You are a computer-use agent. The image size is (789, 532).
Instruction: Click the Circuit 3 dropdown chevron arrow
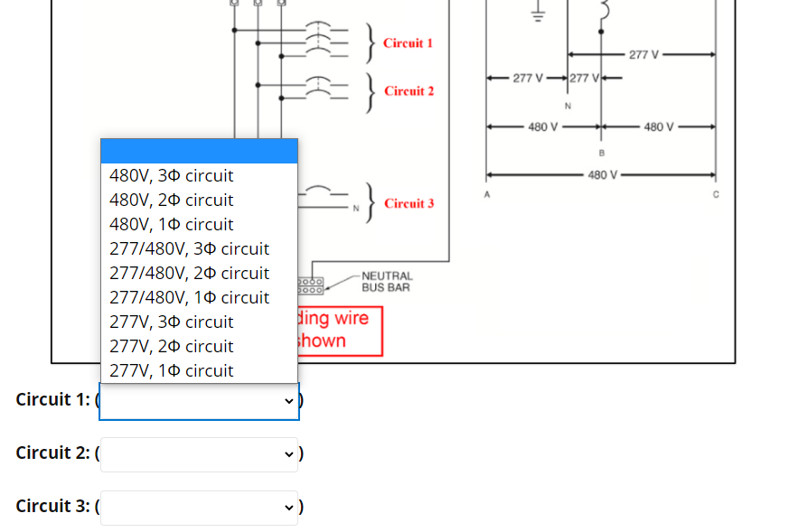(287, 507)
